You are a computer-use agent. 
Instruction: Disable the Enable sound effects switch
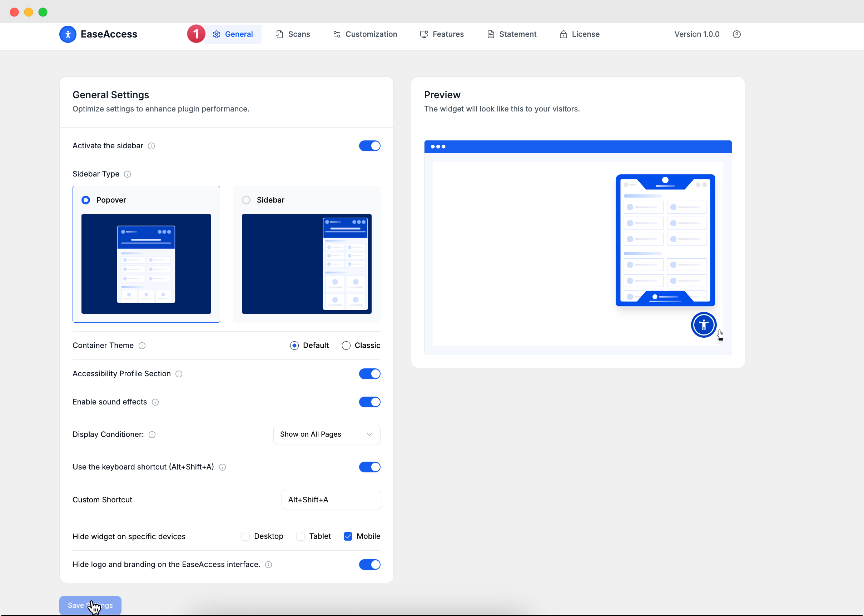click(369, 402)
